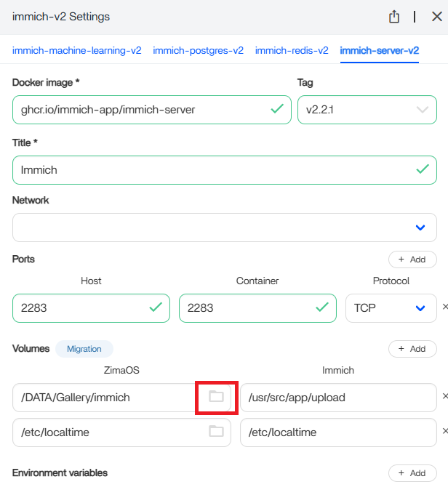The width and height of the screenshot is (448, 487).
Task: Add a new volume
Action: 412,349
